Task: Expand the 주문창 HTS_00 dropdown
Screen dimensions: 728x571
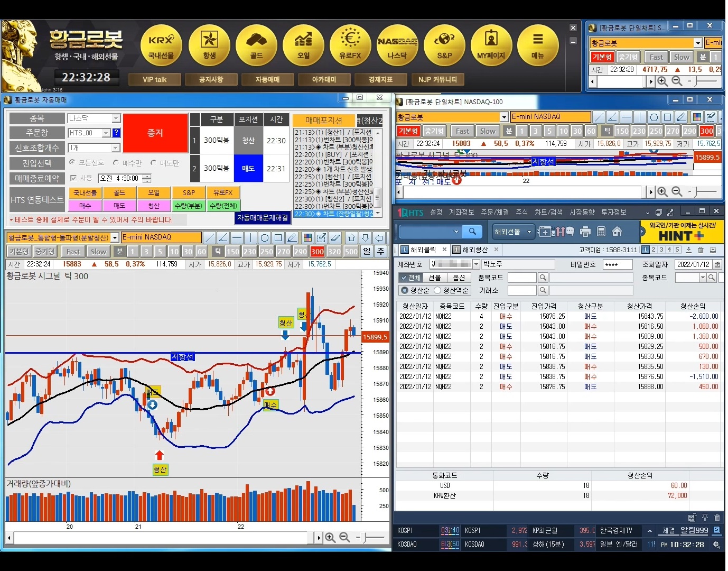Action: tap(106, 133)
